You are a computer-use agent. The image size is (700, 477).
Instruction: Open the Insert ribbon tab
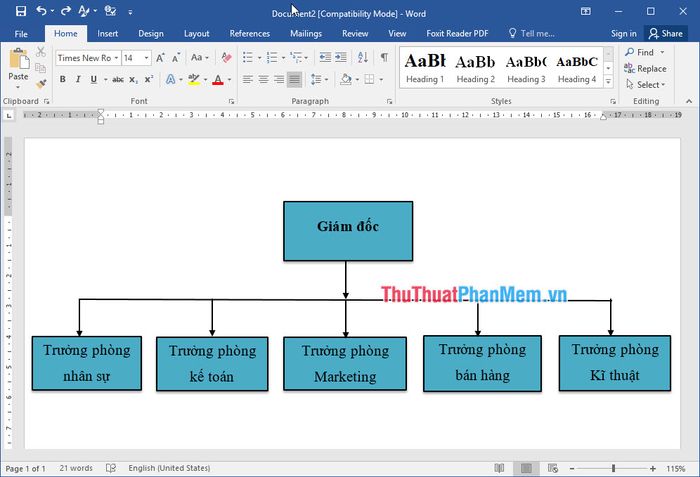[x=108, y=34]
